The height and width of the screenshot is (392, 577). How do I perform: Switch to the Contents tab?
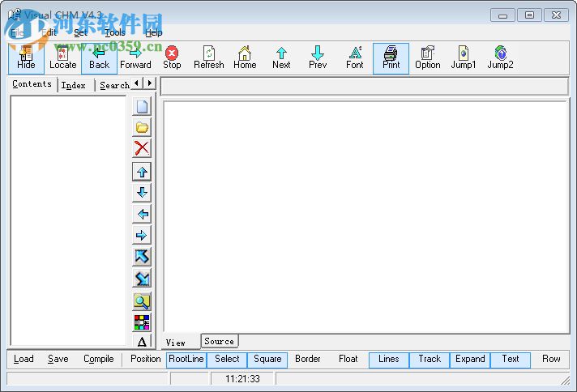click(32, 84)
